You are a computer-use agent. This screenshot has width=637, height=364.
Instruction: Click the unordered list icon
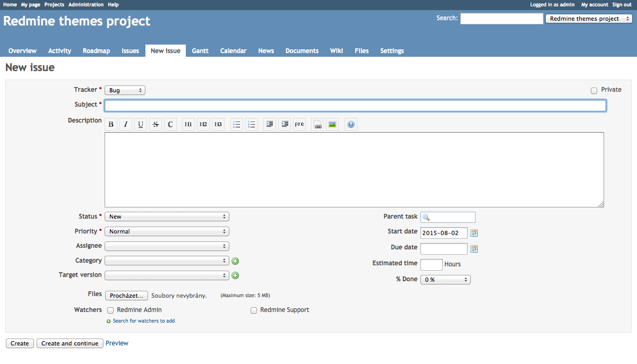237,125
